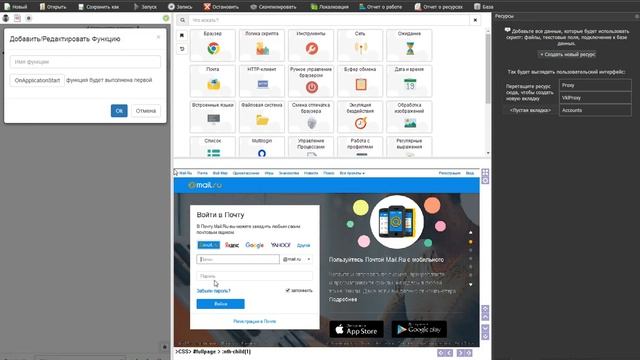The image size is (640, 360).
Task: Confirm the dialog with Ok
Action: (x=119, y=111)
